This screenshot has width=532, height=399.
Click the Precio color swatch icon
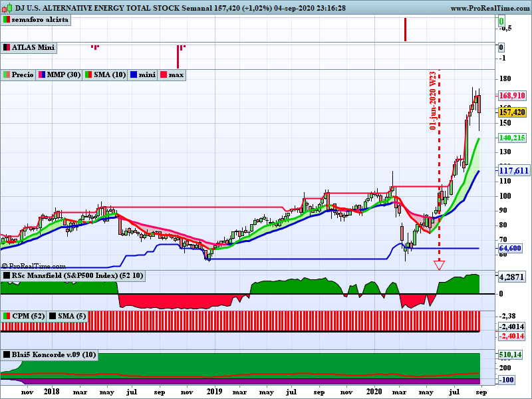tap(7, 74)
